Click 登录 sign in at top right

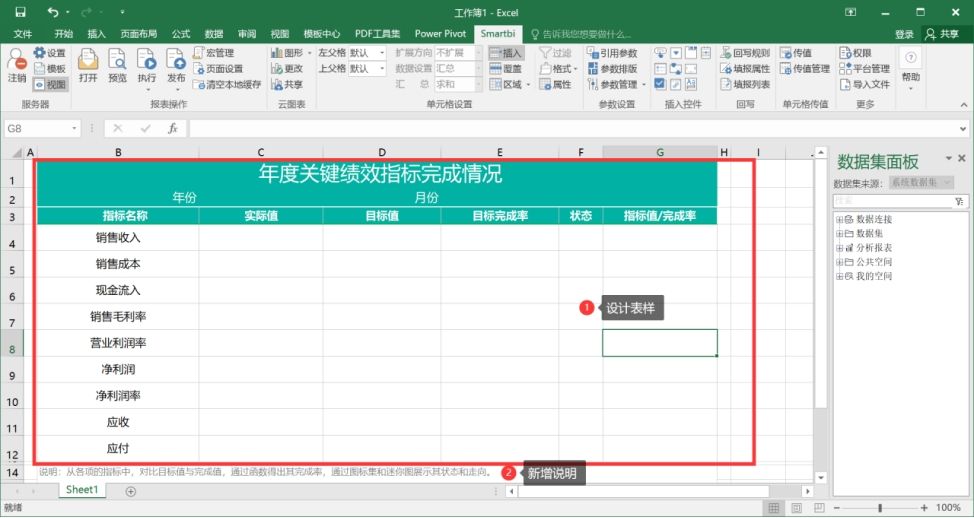tap(904, 34)
